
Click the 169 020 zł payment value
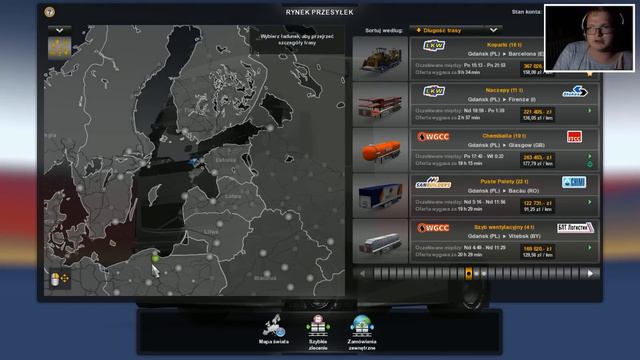(537, 249)
